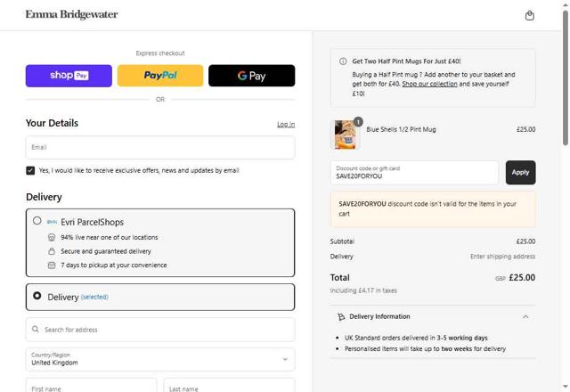Viewport: 570px width, 392px height.
Task: Select the Delivery radio option
Action: 37,295
